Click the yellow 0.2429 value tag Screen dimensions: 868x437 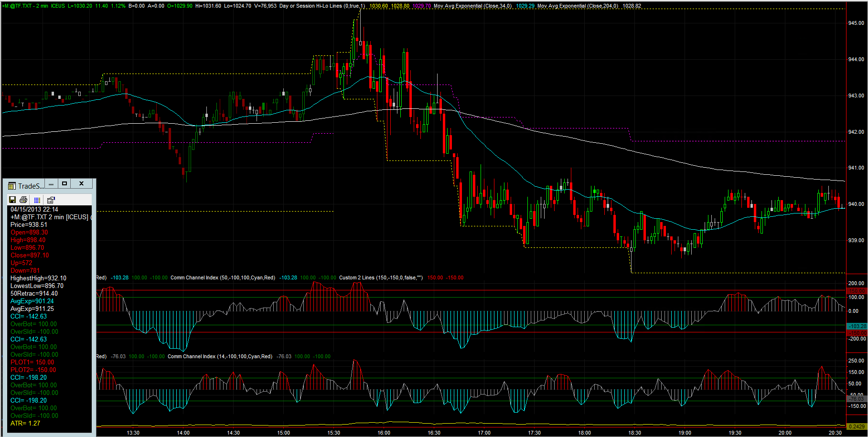856,426
